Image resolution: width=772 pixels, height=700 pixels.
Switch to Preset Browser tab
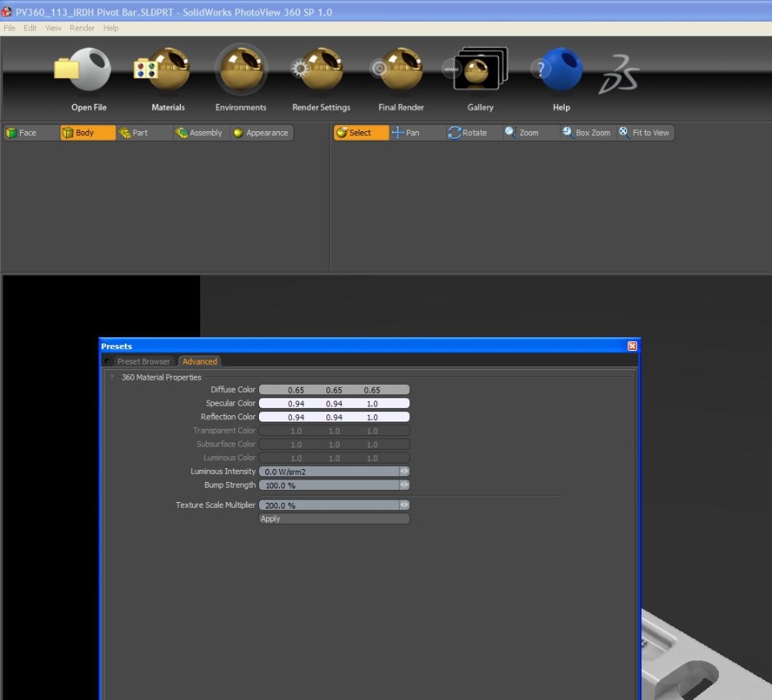click(x=144, y=361)
